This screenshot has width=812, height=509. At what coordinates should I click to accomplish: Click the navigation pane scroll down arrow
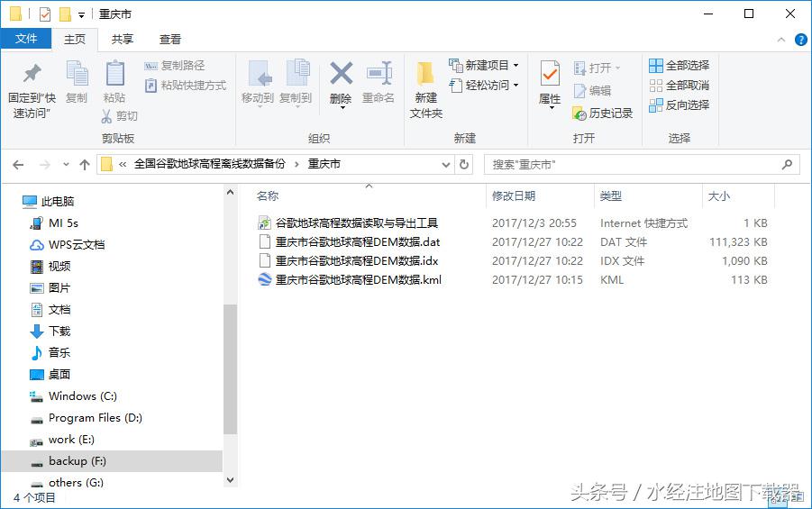click(x=230, y=480)
